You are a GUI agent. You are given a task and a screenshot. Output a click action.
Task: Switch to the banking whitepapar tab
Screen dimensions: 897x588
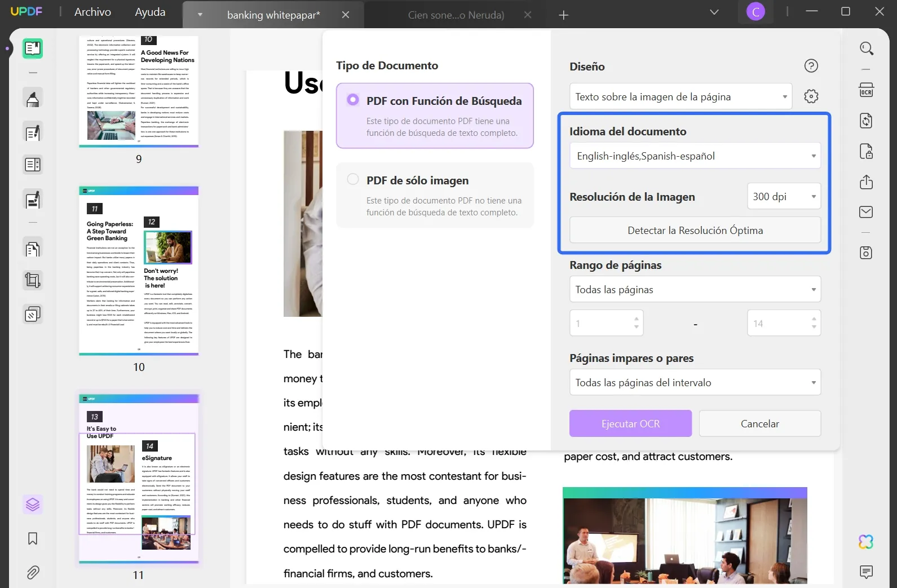point(273,15)
